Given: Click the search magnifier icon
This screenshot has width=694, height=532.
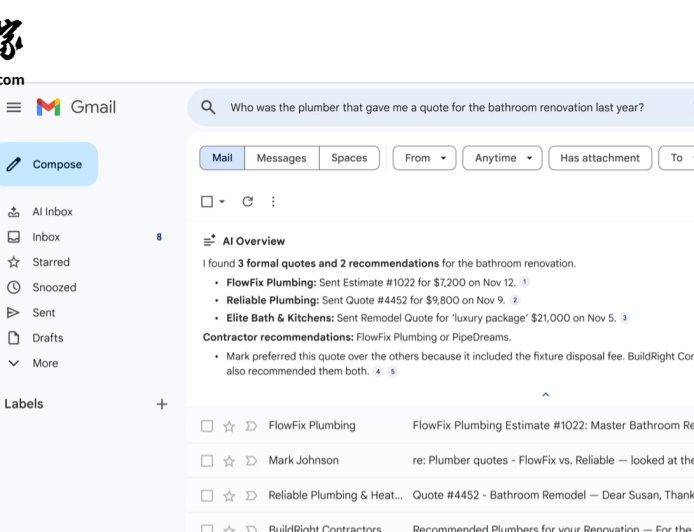Looking at the screenshot, I should [208, 107].
